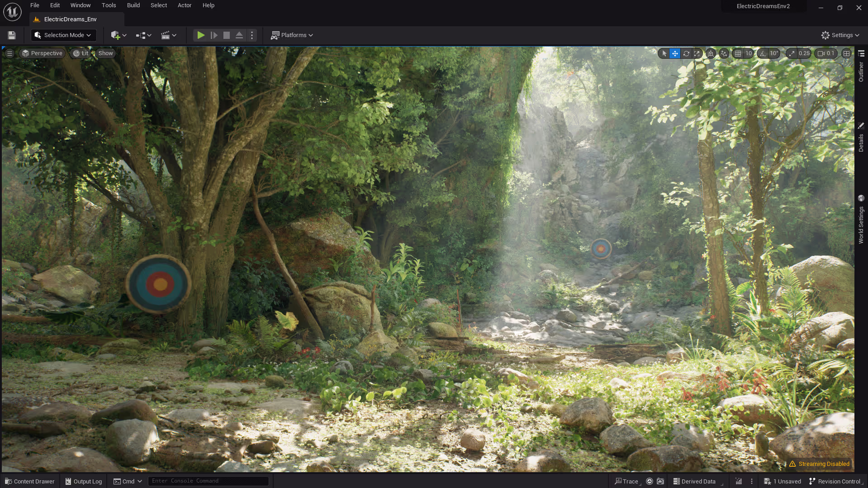Change rotation snap value 10°
The image size is (868, 488).
(774, 53)
